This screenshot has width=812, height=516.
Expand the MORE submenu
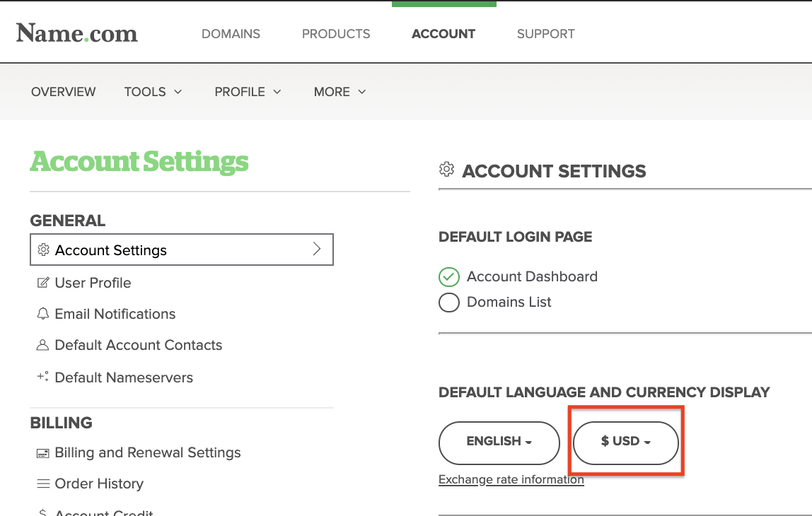click(340, 92)
